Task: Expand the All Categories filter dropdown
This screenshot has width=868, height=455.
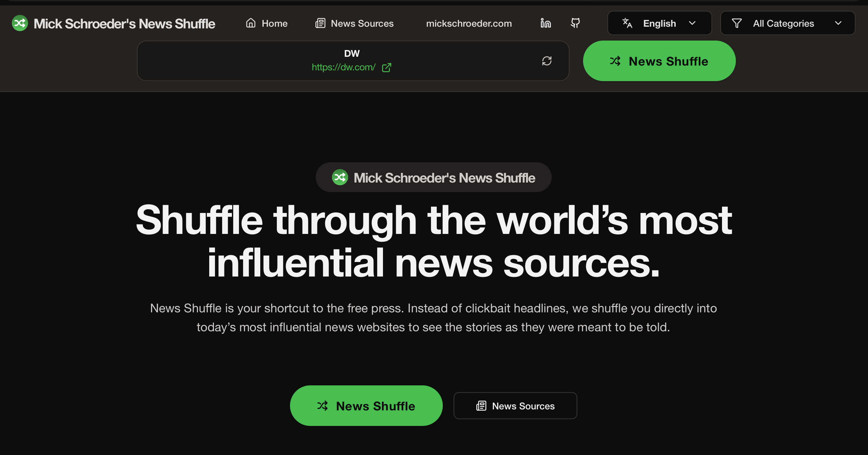Action: coord(788,23)
